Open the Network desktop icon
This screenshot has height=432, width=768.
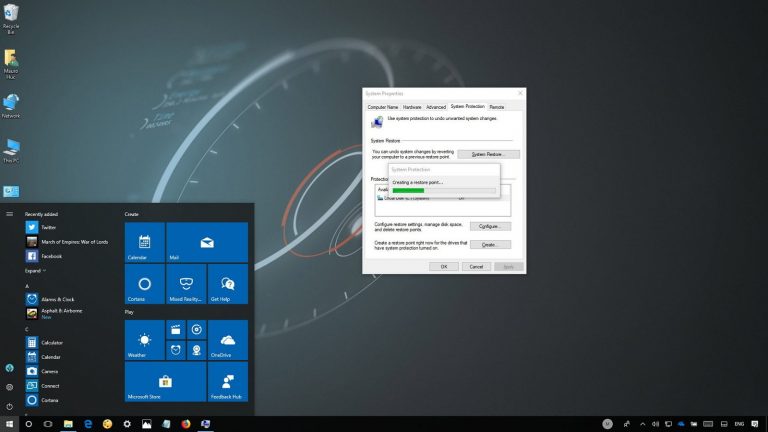(11, 106)
